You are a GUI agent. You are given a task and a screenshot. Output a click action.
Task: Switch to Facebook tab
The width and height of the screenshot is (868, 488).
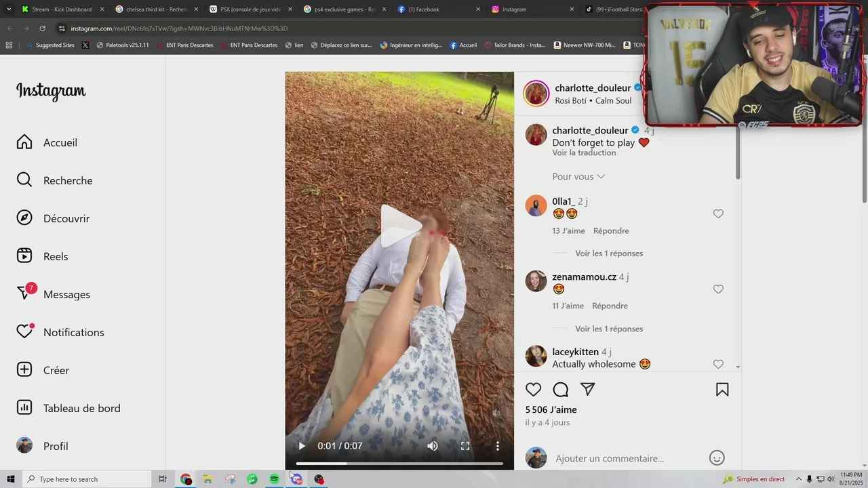pyautogui.click(x=439, y=9)
